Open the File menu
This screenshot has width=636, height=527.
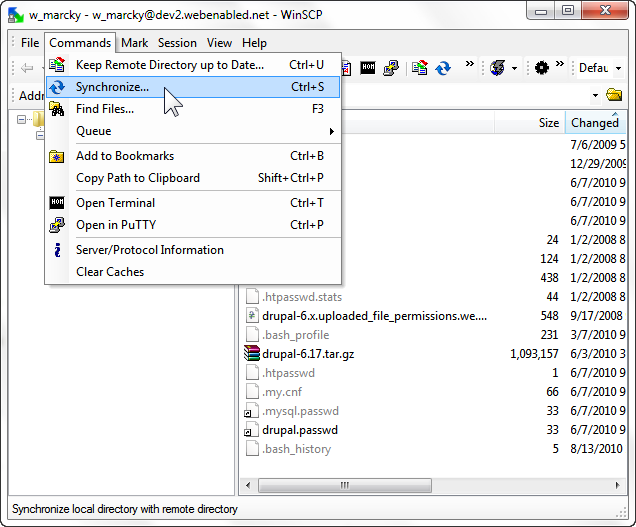pyautogui.click(x=30, y=43)
